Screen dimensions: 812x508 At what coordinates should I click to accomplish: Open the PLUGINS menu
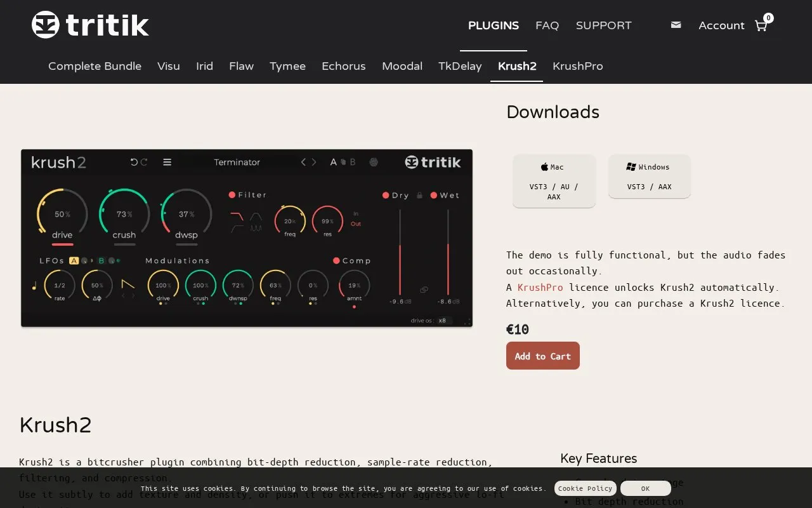click(494, 25)
